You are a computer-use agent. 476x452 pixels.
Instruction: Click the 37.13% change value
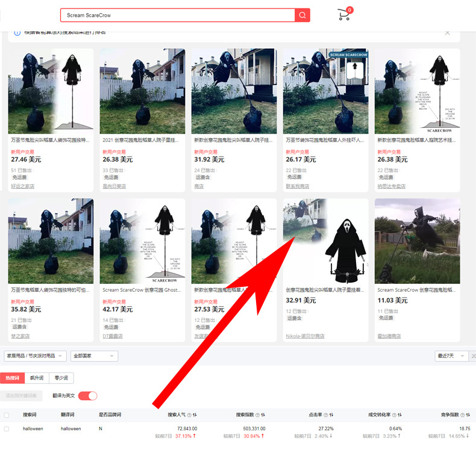[183, 436]
